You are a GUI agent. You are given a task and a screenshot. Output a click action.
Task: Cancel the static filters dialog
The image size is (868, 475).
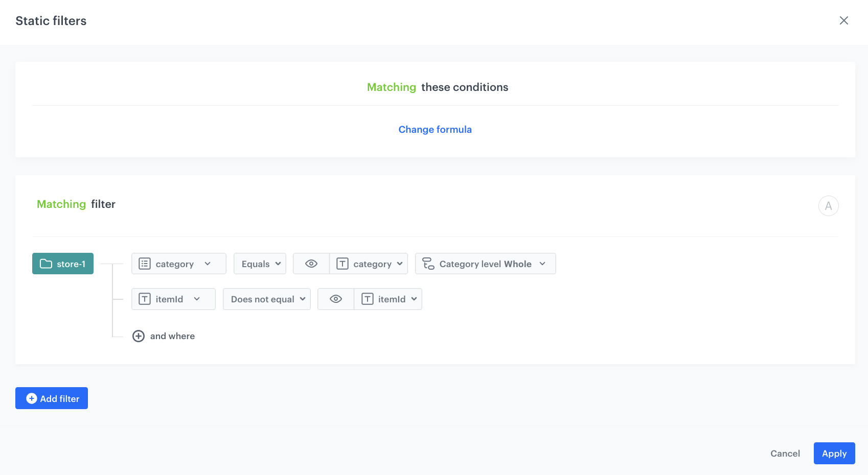(x=785, y=453)
